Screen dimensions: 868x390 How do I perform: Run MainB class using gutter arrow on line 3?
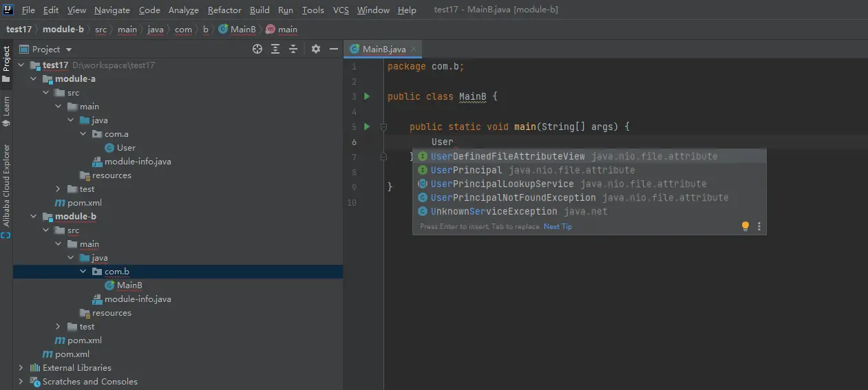pos(367,96)
